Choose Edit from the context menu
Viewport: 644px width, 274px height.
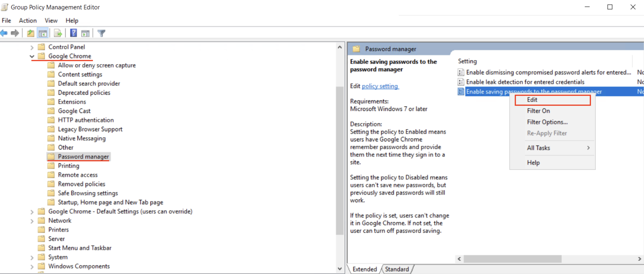[x=553, y=100]
